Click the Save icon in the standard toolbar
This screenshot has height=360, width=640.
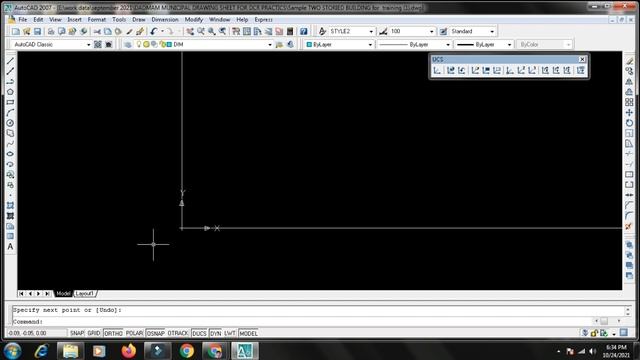(x=38, y=31)
